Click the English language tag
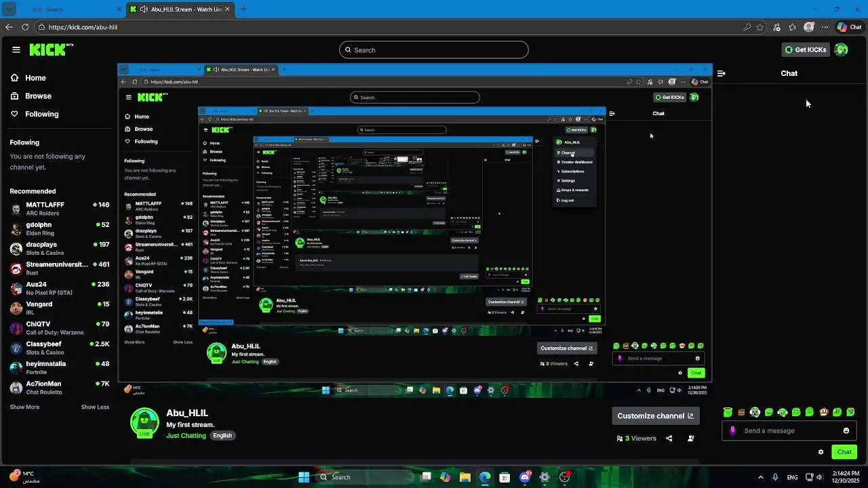 coord(222,436)
